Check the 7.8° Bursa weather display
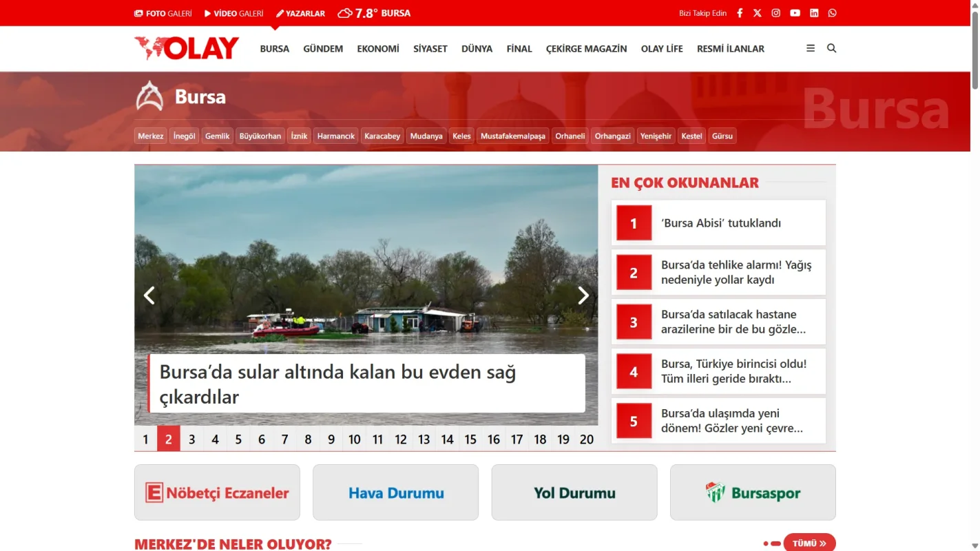This screenshot has width=980, height=551. point(374,12)
